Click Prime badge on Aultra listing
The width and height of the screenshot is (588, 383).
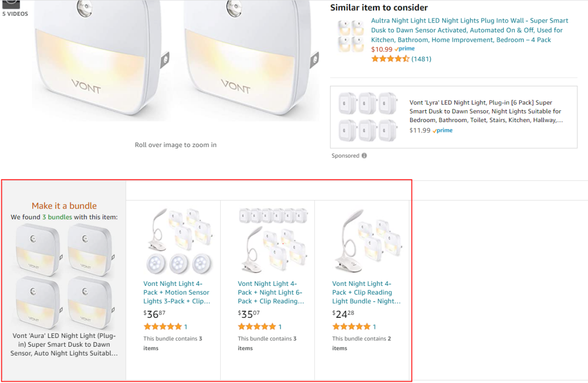tap(405, 49)
